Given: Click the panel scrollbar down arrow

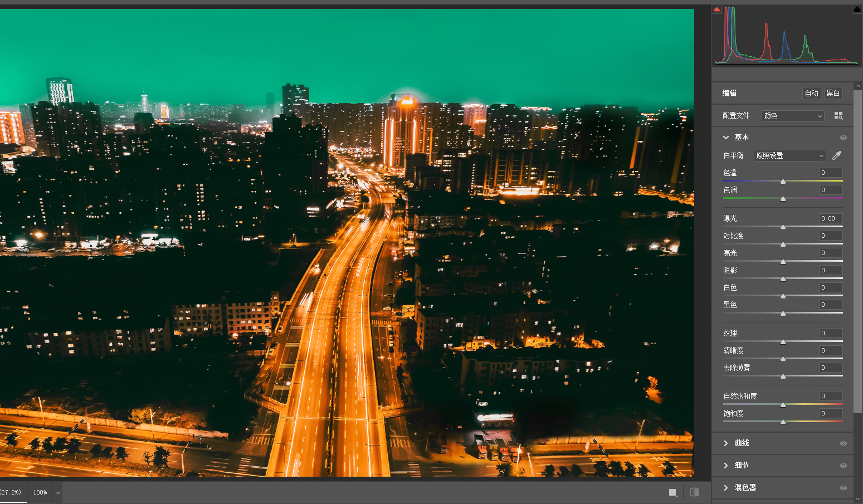Looking at the screenshot, I should (x=857, y=498).
